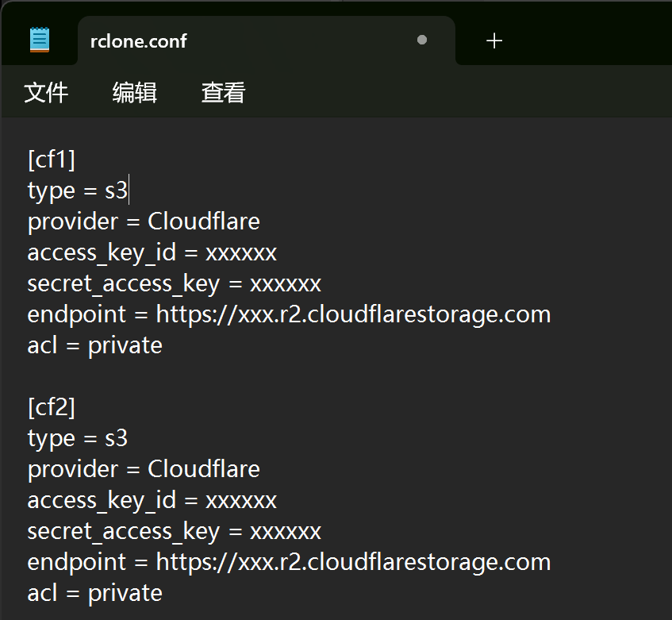Image resolution: width=672 pixels, height=620 pixels.
Task: Click the endpoint URL in cf2 section
Action: click(353, 562)
